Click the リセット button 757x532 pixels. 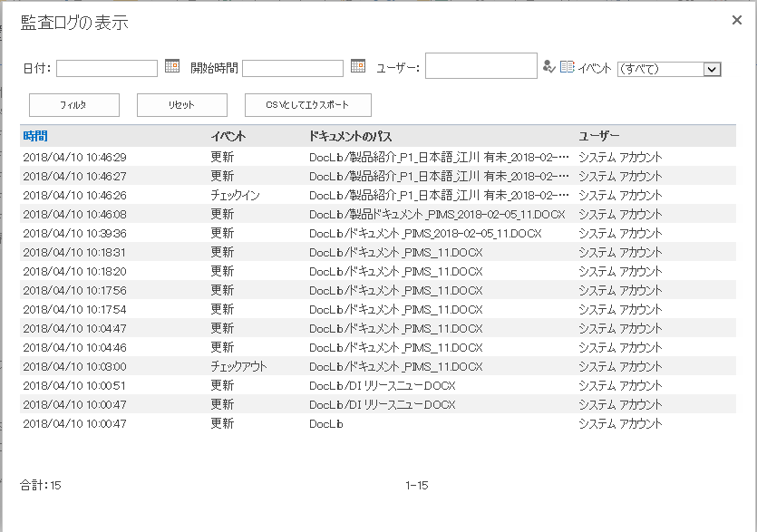[x=182, y=105]
